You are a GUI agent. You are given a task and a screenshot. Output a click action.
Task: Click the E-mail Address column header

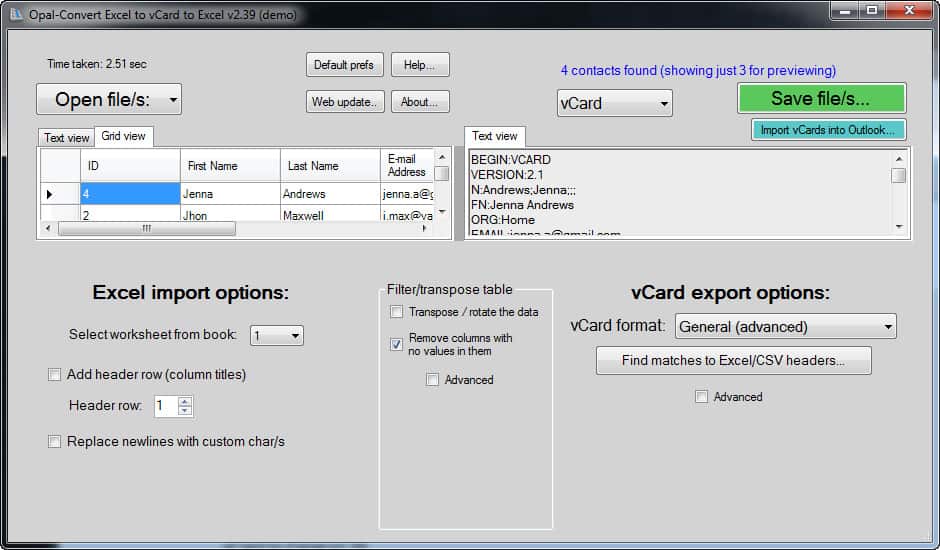tap(407, 166)
